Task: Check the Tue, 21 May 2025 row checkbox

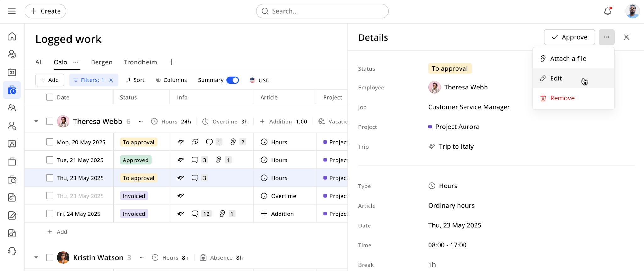Action: (x=50, y=160)
